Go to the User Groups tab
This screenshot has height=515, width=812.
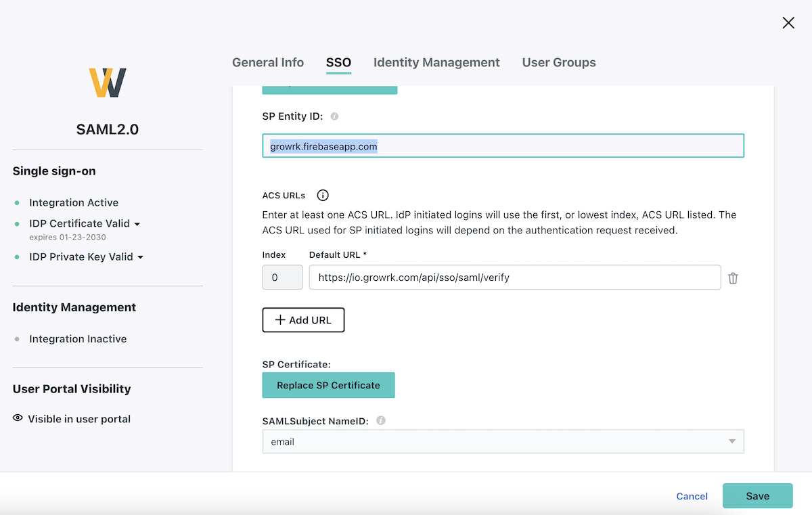pyautogui.click(x=559, y=62)
